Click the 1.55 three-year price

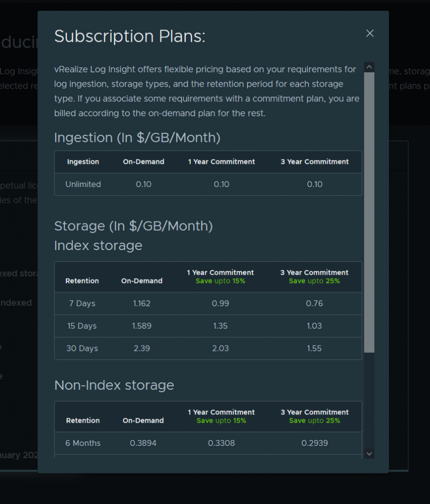[x=314, y=348]
